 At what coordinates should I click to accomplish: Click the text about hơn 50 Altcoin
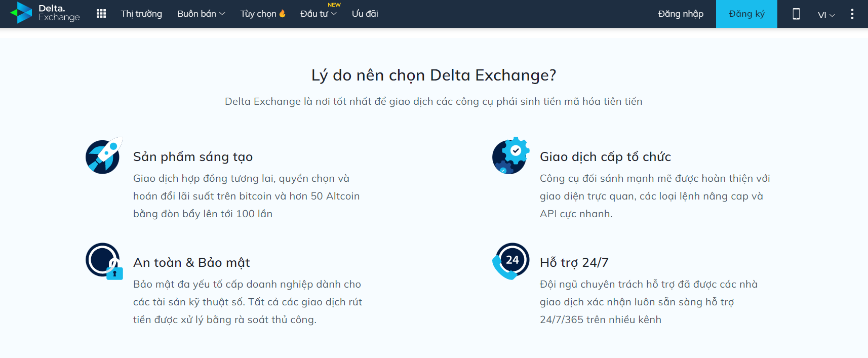[x=247, y=196]
